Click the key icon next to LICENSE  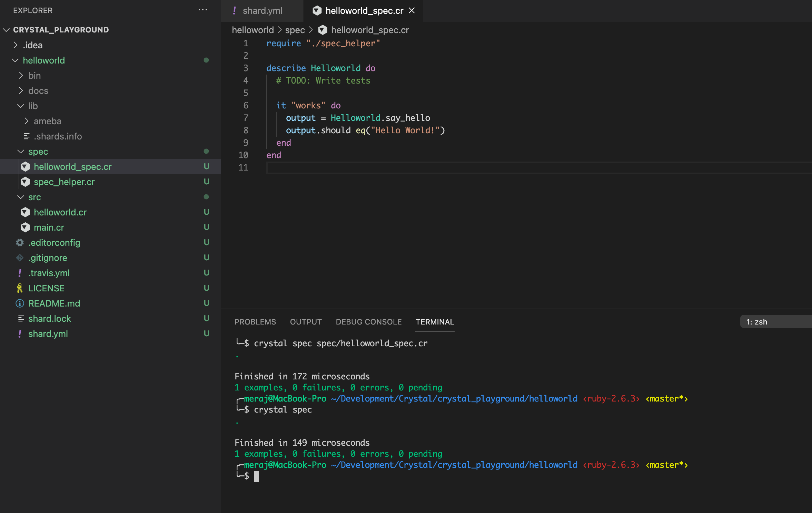(20, 288)
